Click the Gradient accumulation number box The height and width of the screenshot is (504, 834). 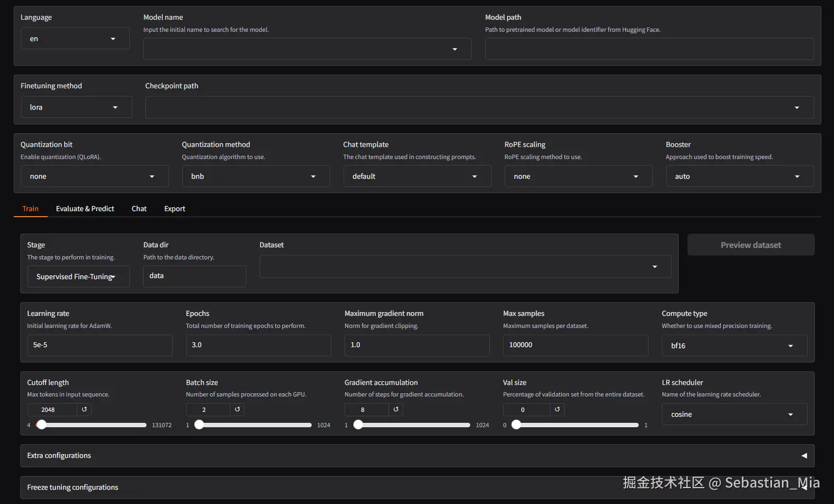[x=367, y=410]
